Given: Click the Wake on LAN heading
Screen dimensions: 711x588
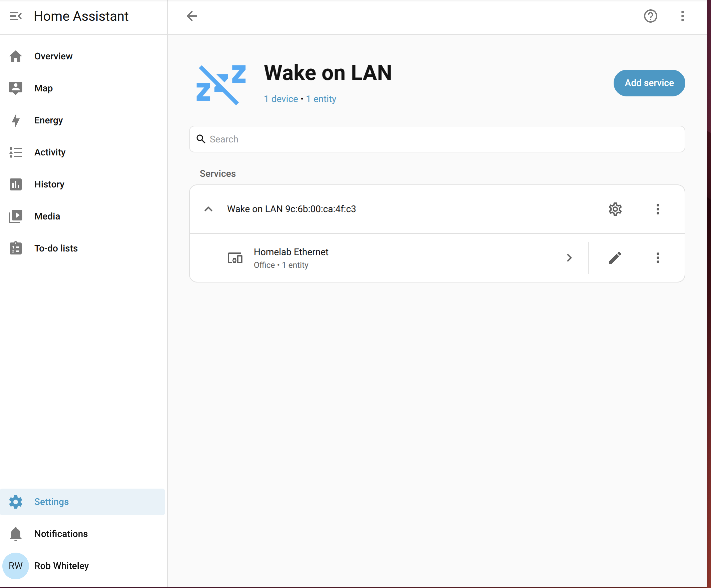Looking at the screenshot, I should point(328,73).
